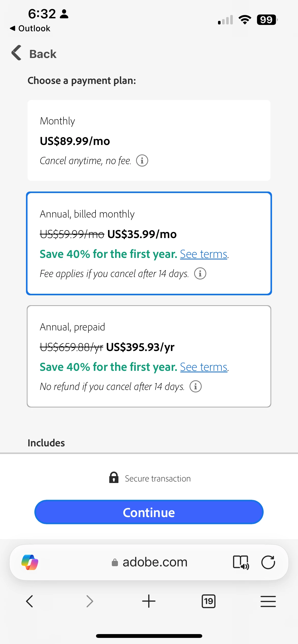Open the read aloud icon
298x644 pixels.
coord(241,562)
